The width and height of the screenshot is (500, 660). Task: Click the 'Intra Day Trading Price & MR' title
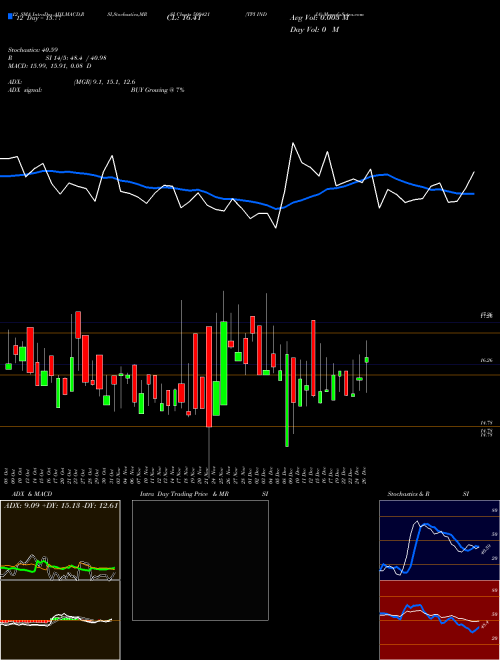click(184, 494)
